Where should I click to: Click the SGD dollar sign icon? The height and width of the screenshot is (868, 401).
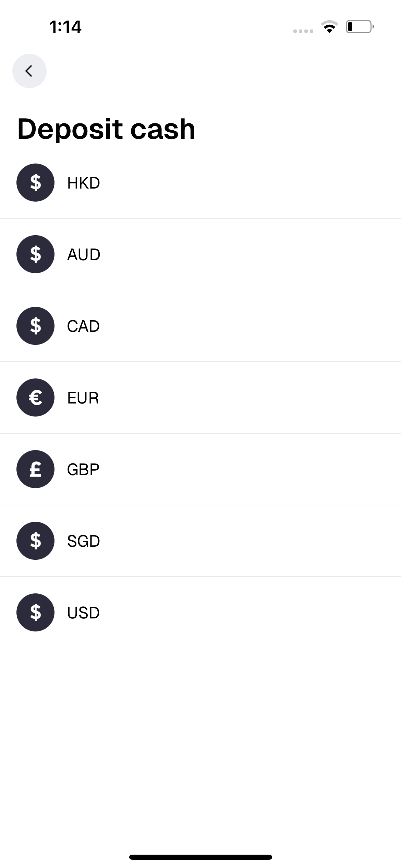coord(35,541)
